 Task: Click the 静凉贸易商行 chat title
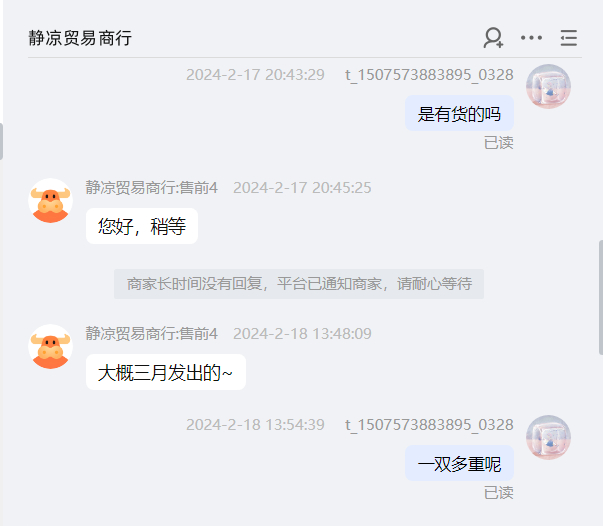pos(80,38)
